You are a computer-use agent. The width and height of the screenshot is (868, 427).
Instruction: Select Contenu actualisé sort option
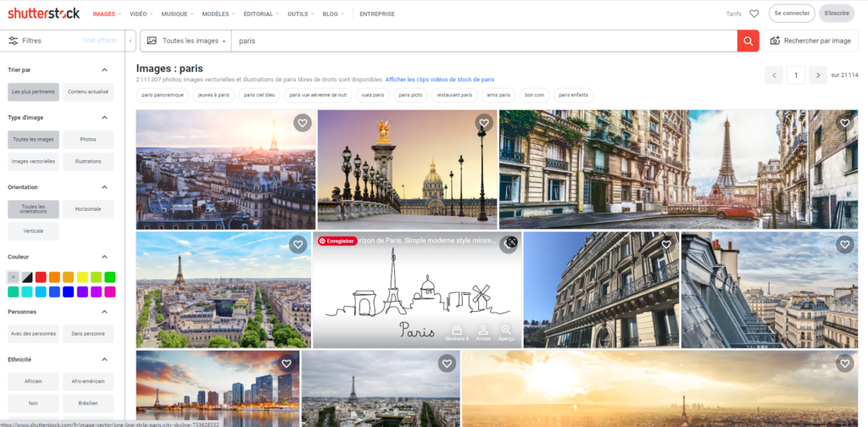88,91
